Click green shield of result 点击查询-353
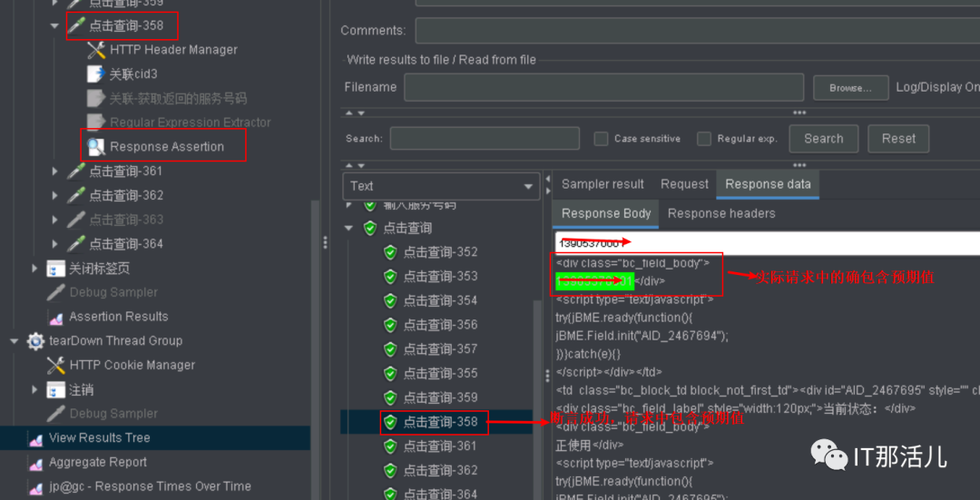Image resolution: width=980 pixels, height=500 pixels. (x=390, y=277)
